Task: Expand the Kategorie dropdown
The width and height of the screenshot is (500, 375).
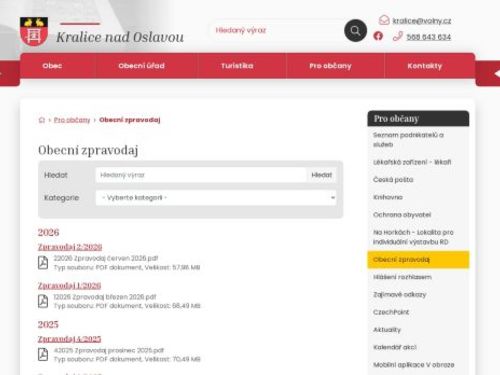Action: (x=216, y=198)
